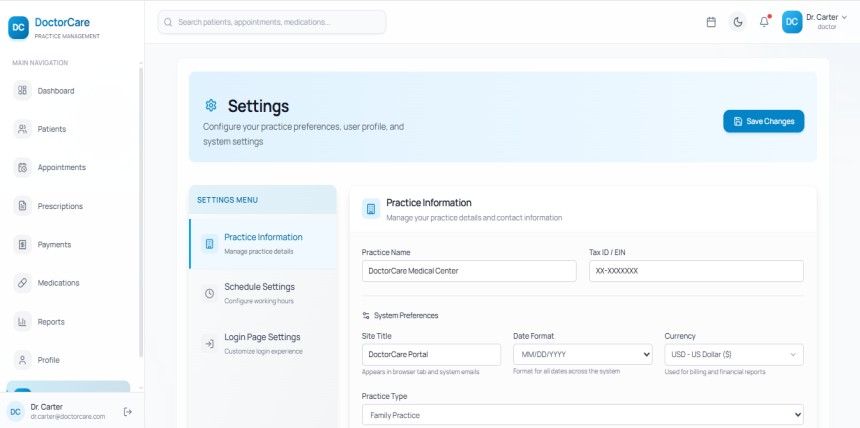Expand the Practice Type dropdown
Screen dimensions: 860x428
(x=582, y=415)
